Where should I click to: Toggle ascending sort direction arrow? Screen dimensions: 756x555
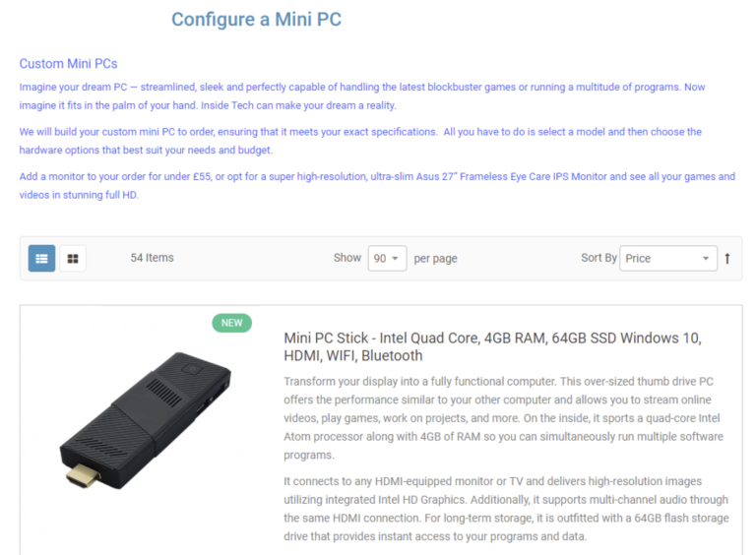(x=727, y=259)
